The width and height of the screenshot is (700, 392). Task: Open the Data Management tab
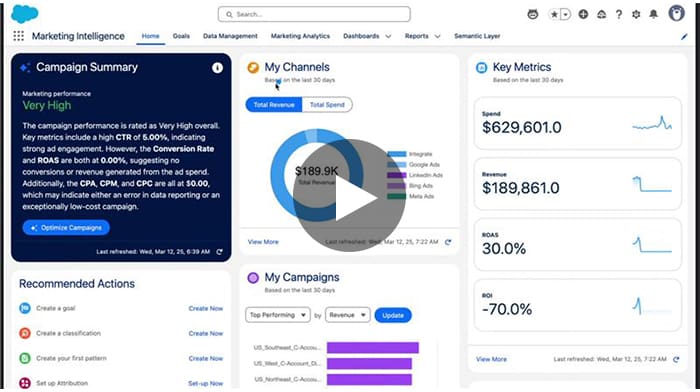pyautogui.click(x=230, y=36)
